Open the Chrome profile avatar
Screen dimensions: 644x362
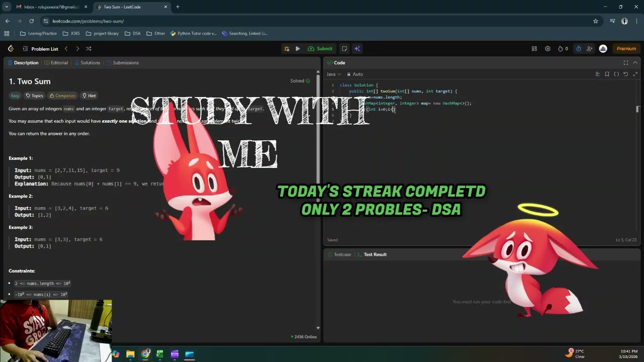click(x=624, y=21)
